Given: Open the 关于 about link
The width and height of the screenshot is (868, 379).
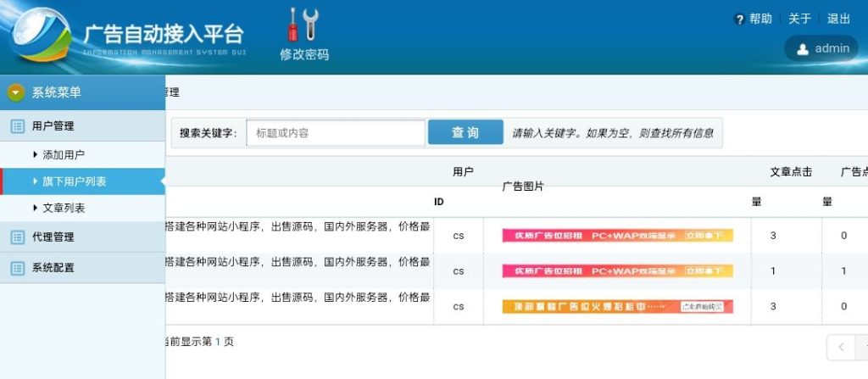Looking at the screenshot, I should (x=799, y=19).
